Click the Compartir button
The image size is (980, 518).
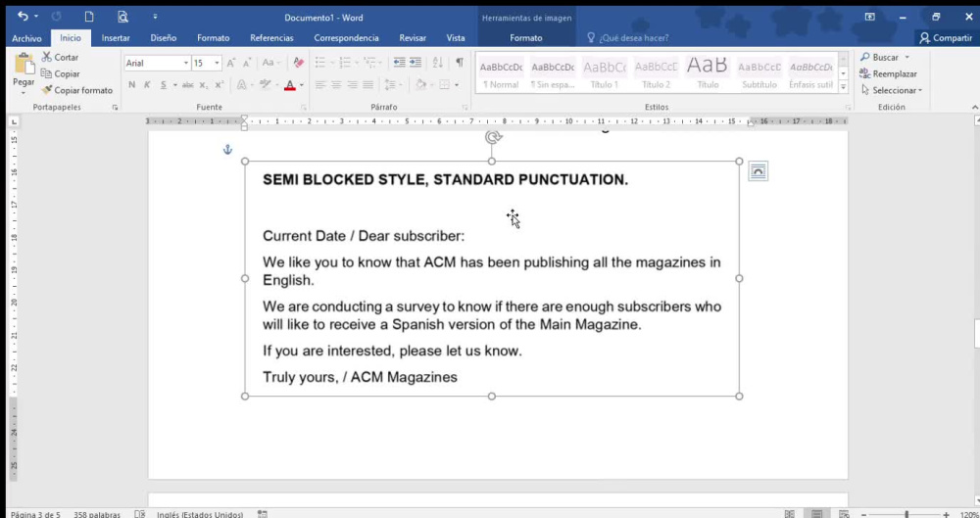pyautogui.click(x=946, y=38)
